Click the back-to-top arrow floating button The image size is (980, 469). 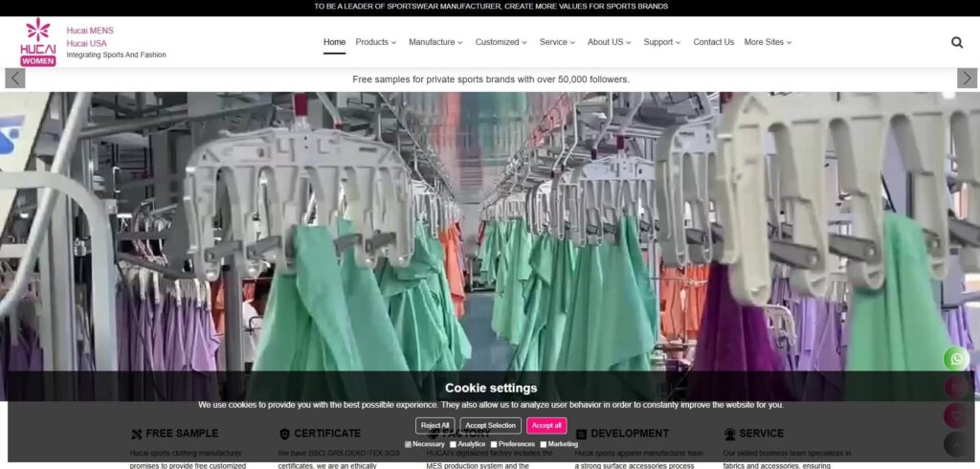956,444
